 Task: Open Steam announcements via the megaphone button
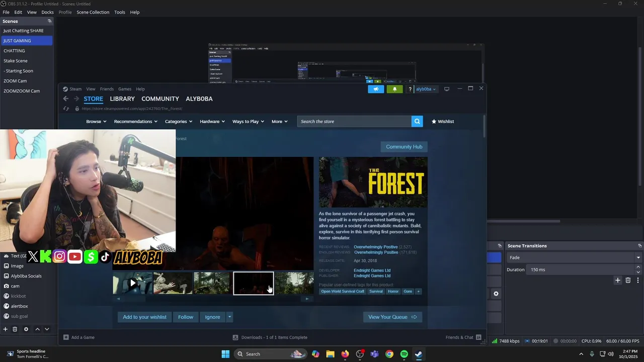pyautogui.click(x=376, y=89)
